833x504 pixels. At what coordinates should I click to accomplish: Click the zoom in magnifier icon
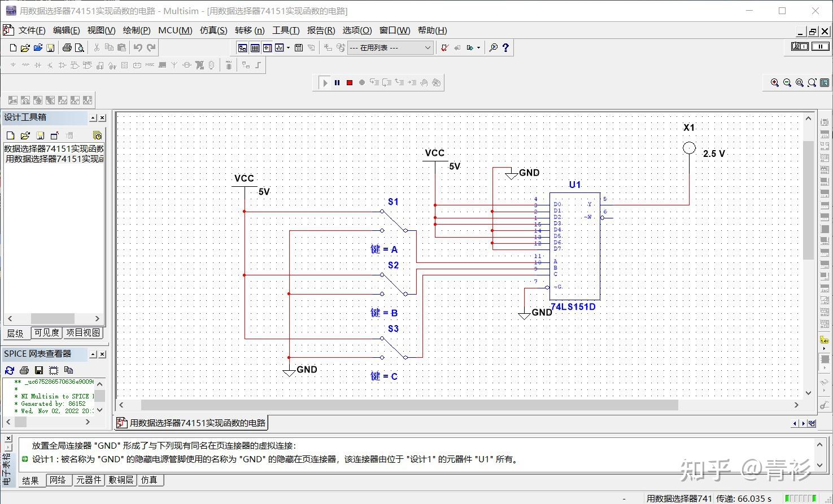tap(775, 82)
